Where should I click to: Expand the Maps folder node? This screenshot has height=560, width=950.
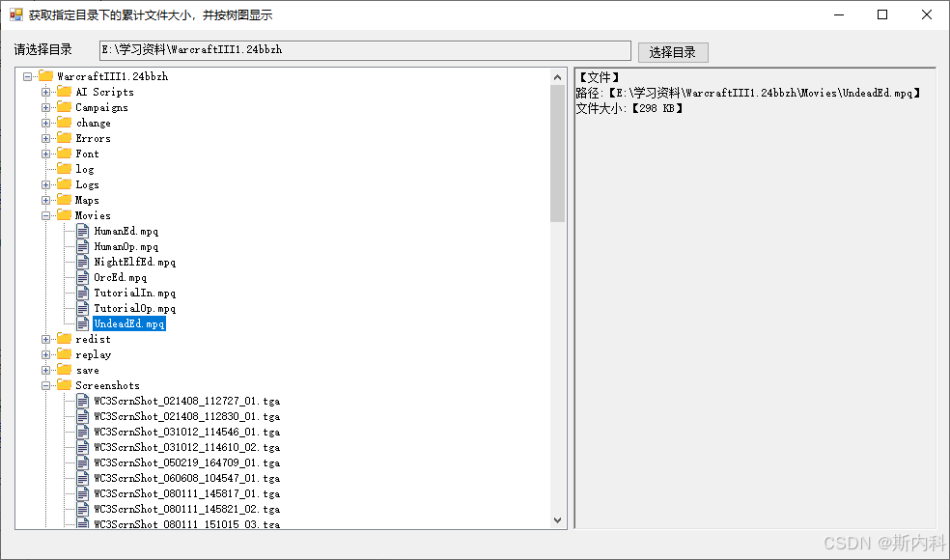pyautogui.click(x=45, y=200)
